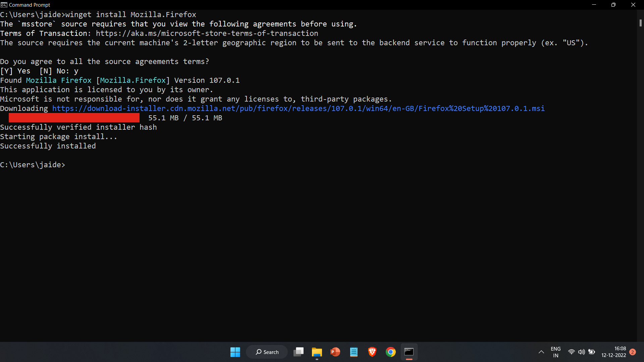The width and height of the screenshot is (644, 362).
Task: Click the '55.1 MB / 55.1 MB' download size
Action: (185, 118)
